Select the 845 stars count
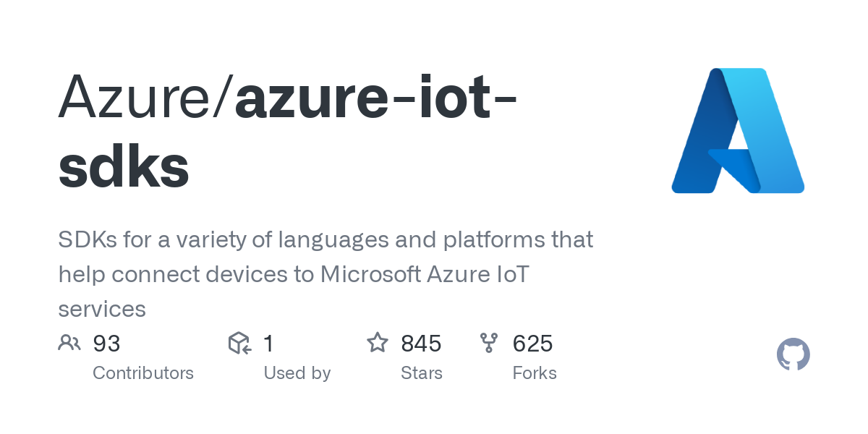Image resolution: width=868 pixels, height=434 pixels. [x=421, y=344]
